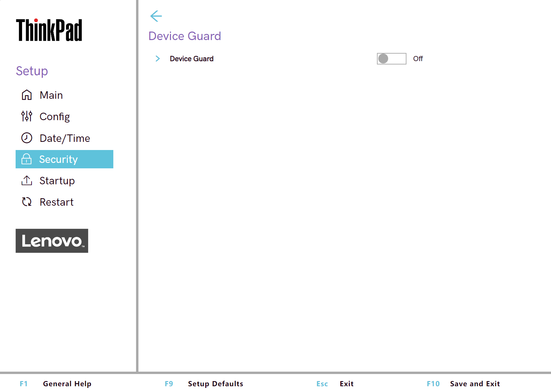This screenshot has width=551, height=392.
Task: Click the circular arrows Restart icon
Action: coord(27,202)
